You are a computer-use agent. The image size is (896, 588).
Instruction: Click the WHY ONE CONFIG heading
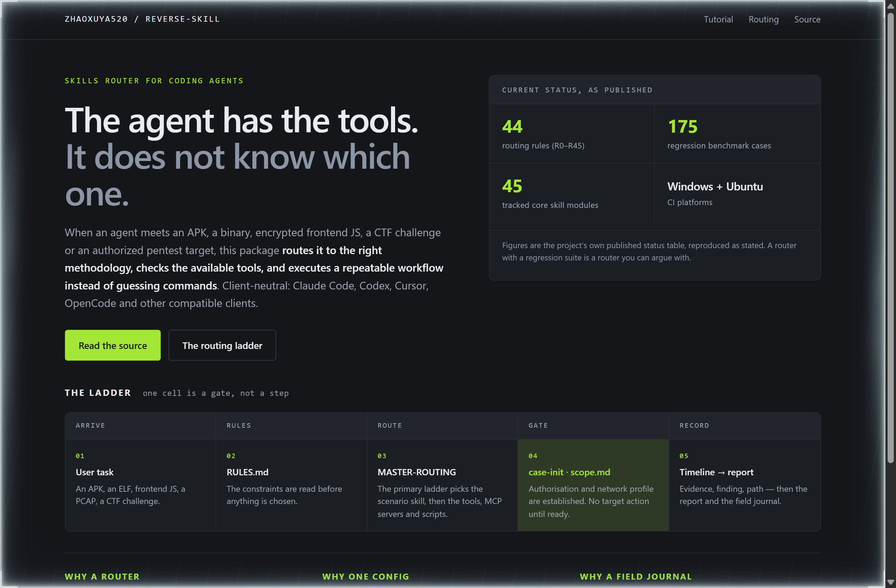(x=365, y=576)
